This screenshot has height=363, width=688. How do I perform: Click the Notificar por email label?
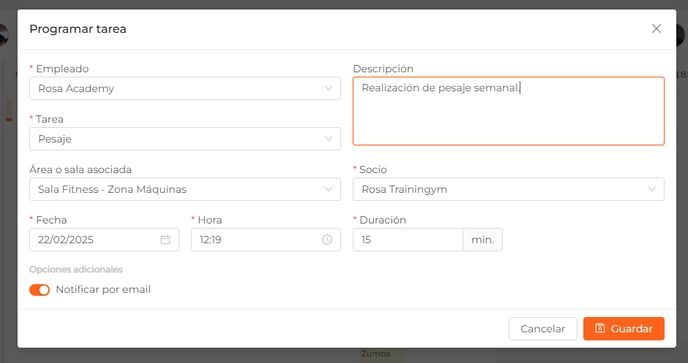point(103,290)
